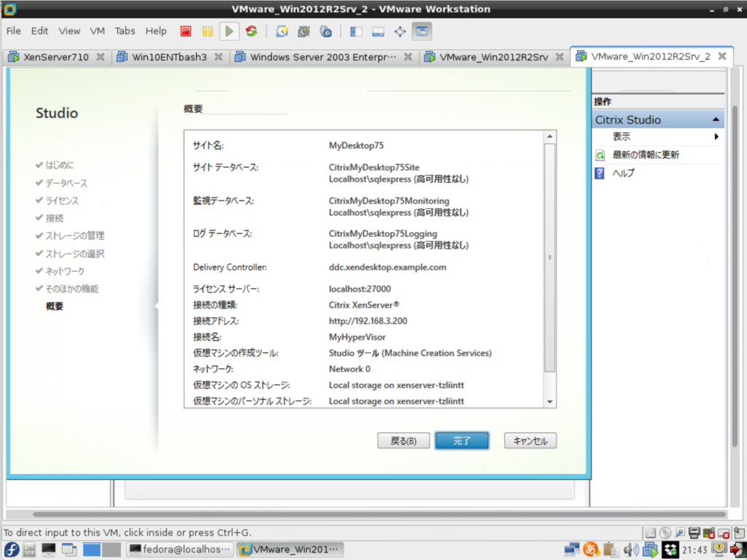Open the VM menu
The width and height of the screenshot is (747, 560).
(97, 31)
